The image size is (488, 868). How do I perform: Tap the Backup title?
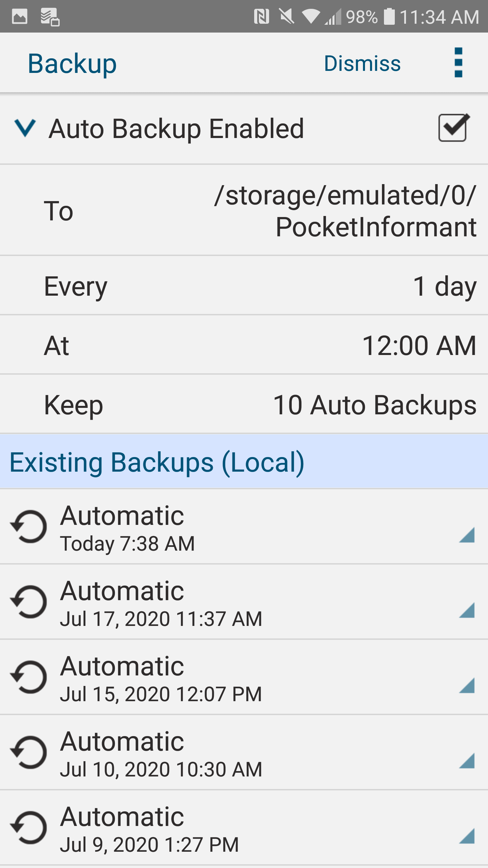pos(72,63)
